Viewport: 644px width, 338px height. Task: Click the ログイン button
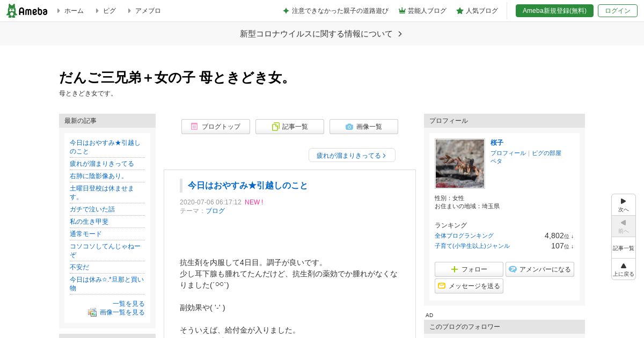click(x=618, y=11)
